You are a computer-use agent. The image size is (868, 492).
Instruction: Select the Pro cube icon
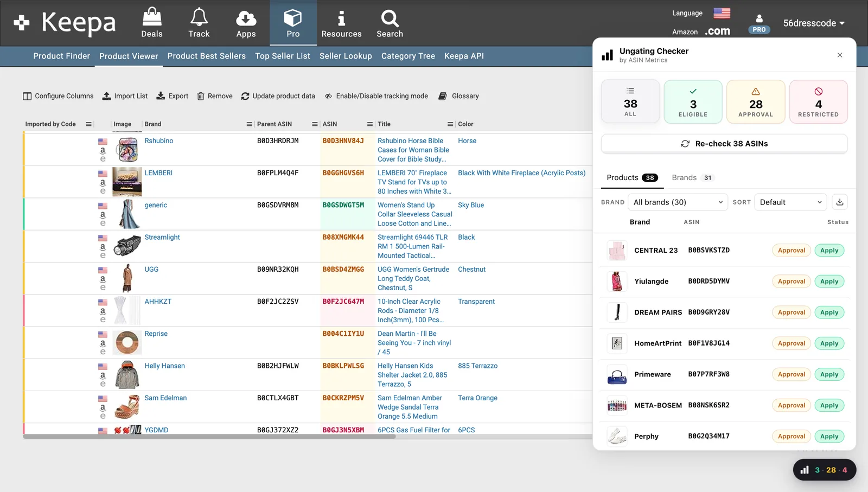coord(293,23)
